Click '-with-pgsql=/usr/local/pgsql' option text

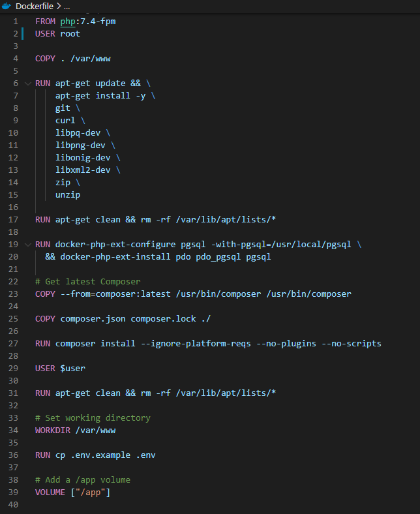click(x=281, y=245)
